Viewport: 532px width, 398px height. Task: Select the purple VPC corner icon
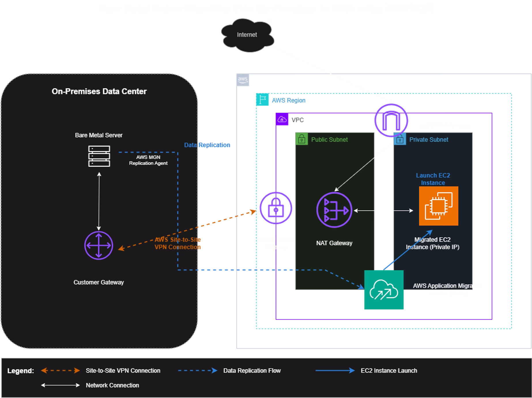(x=282, y=120)
